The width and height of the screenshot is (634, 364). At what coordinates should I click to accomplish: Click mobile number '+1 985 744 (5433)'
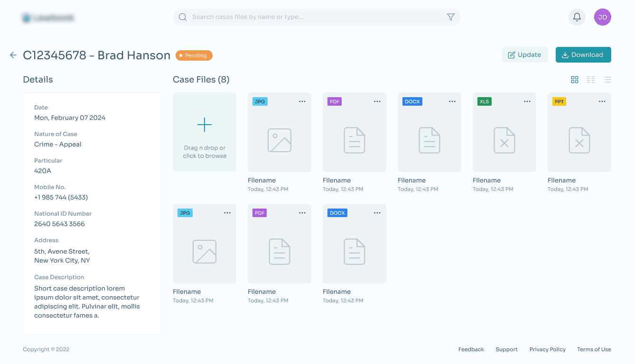pyautogui.click(x=61, y=197)
